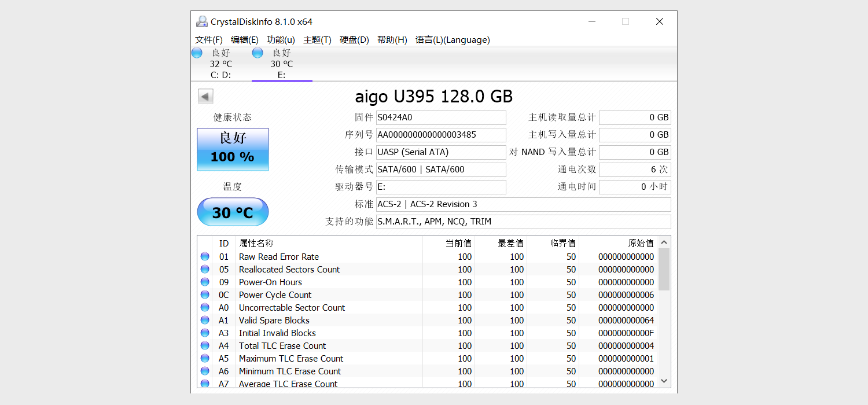Click the disk title aigo U395 128.0 GB
868x405 pixels.
434,96
